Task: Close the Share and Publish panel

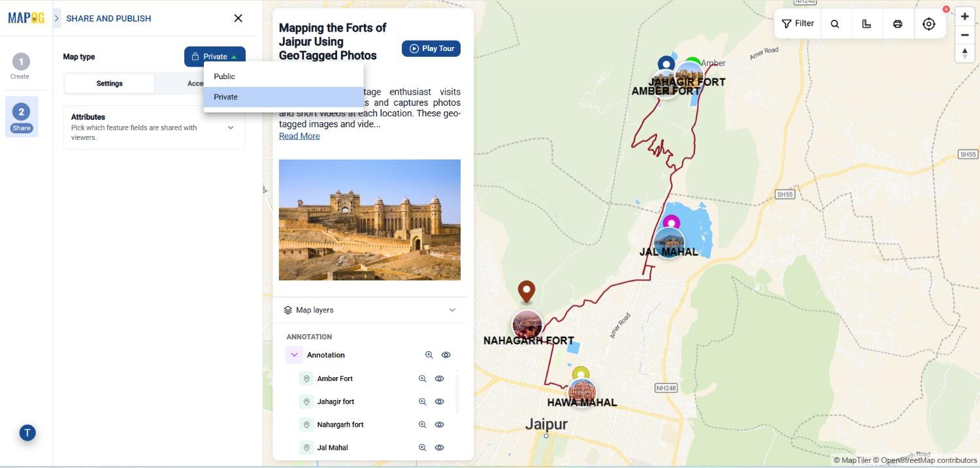Action: [x=238, y=18]
